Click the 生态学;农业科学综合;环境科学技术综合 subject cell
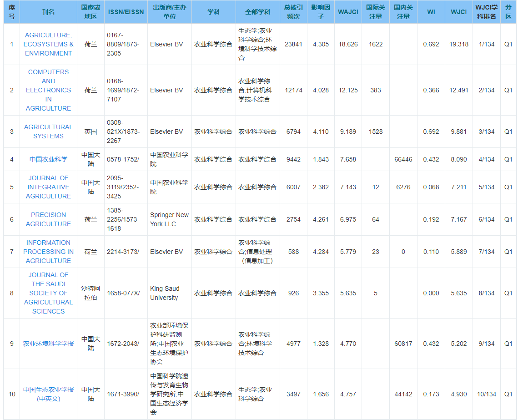Viewport: 518px width, 420px height. click(x=258, y=44)
